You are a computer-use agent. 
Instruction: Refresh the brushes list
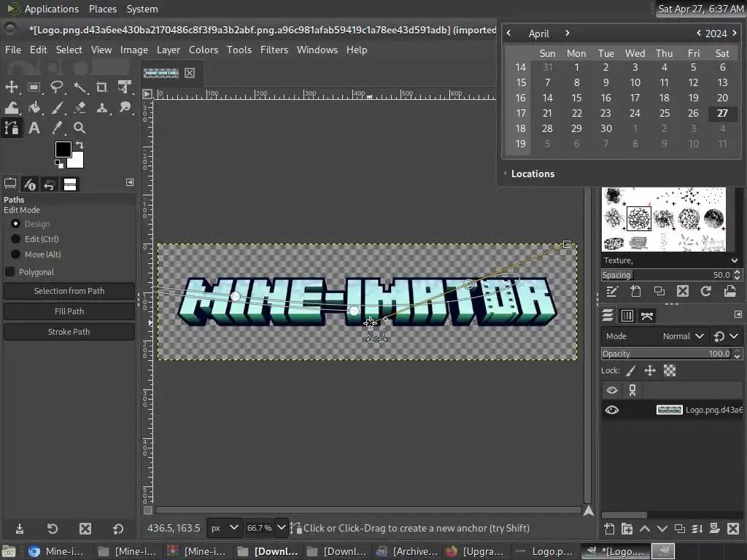[706, 291]
